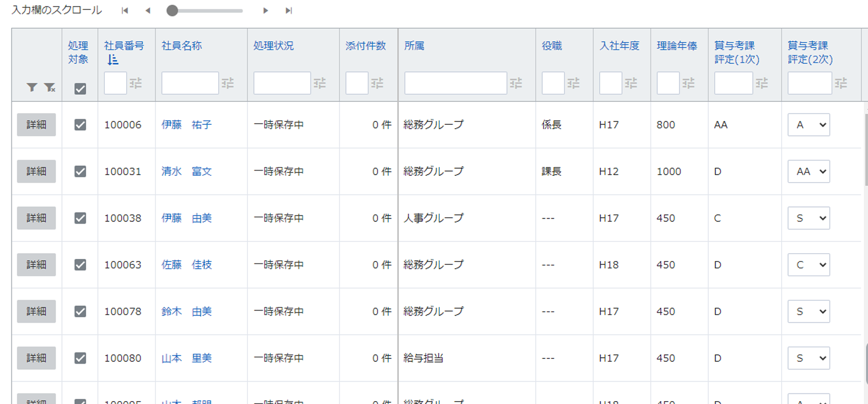Uncheck the checkbox for employee 100006

[80, 125]
